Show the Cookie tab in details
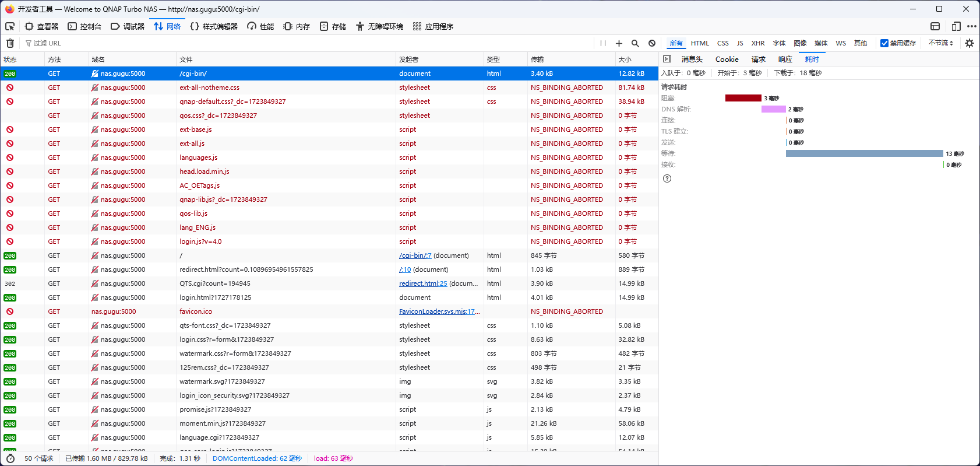Screen dimensions: 980x466 pos(727,59)
